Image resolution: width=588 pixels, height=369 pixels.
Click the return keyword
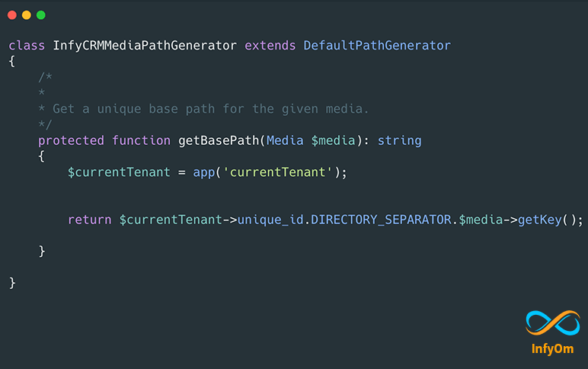[90, 220]
